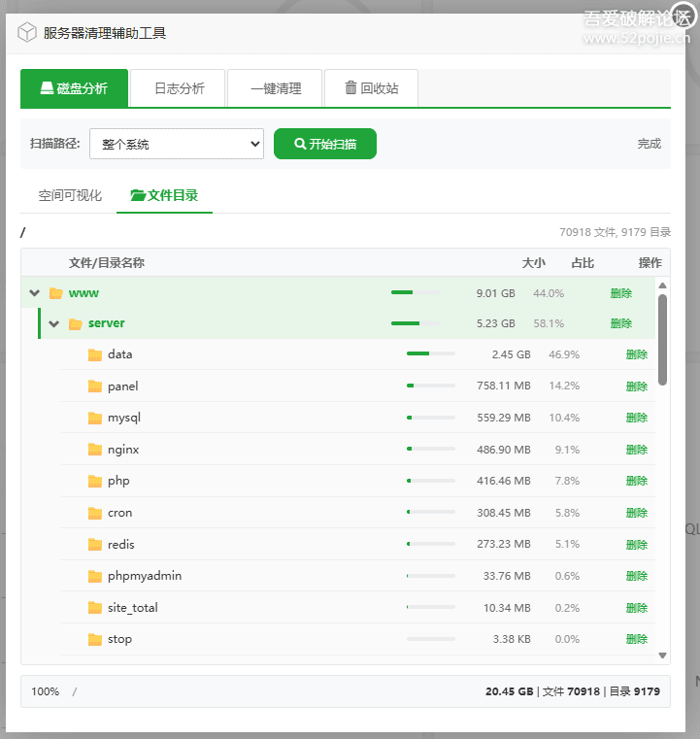Click the phpmyadmin folder icon
The image size is (700, 739).
click(95, 576)
